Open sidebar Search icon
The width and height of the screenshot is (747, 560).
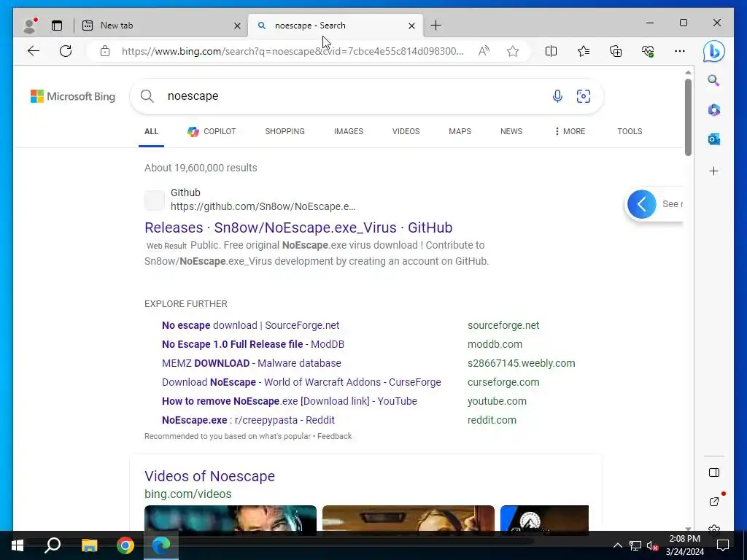click(x=713, y=80)
